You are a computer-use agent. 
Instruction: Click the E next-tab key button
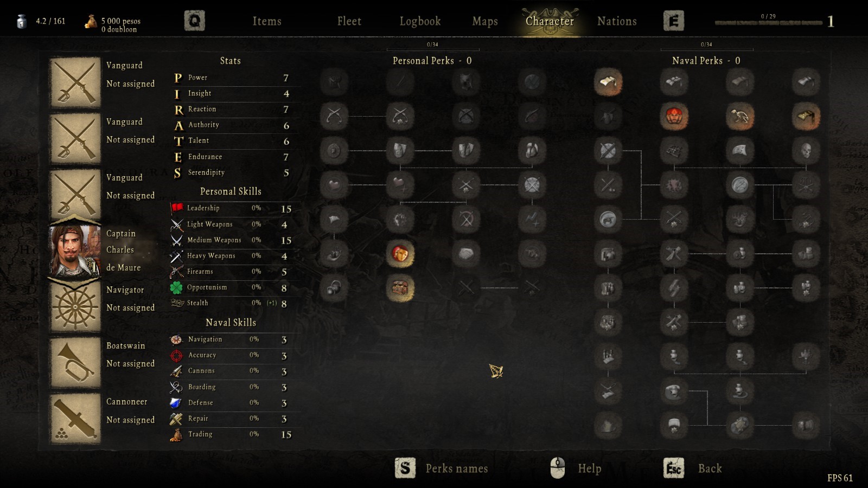pyautogui.click(x=674, y=21)
